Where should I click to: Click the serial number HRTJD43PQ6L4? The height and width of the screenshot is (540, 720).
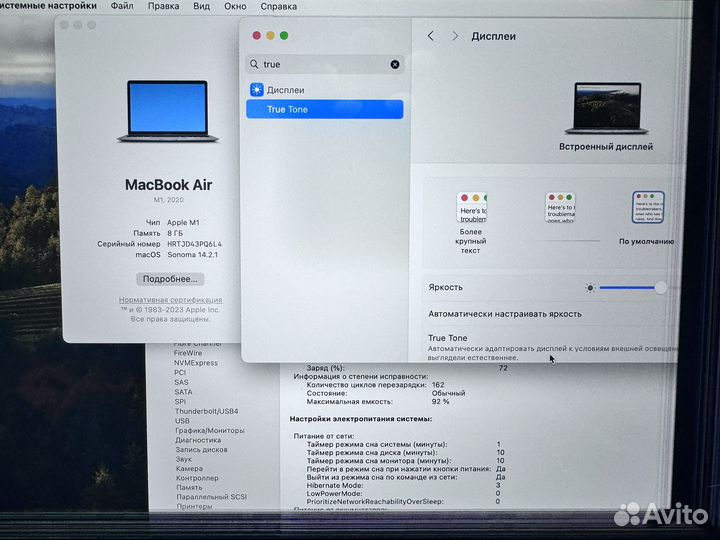point(194,244)
